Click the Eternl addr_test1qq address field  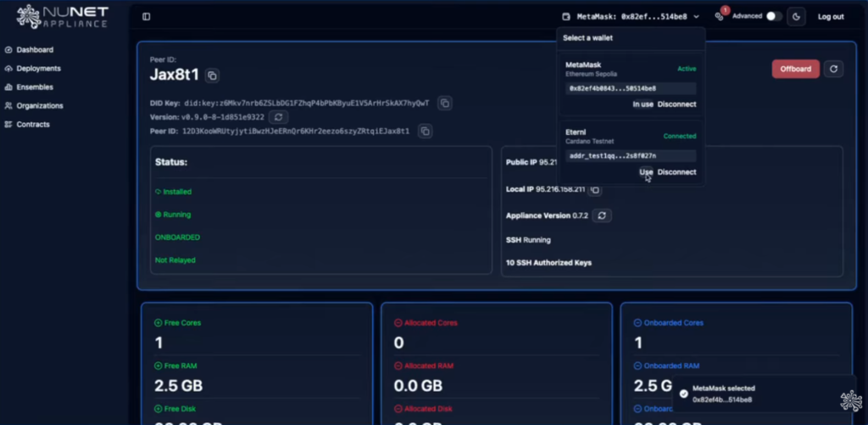point(631,156)
